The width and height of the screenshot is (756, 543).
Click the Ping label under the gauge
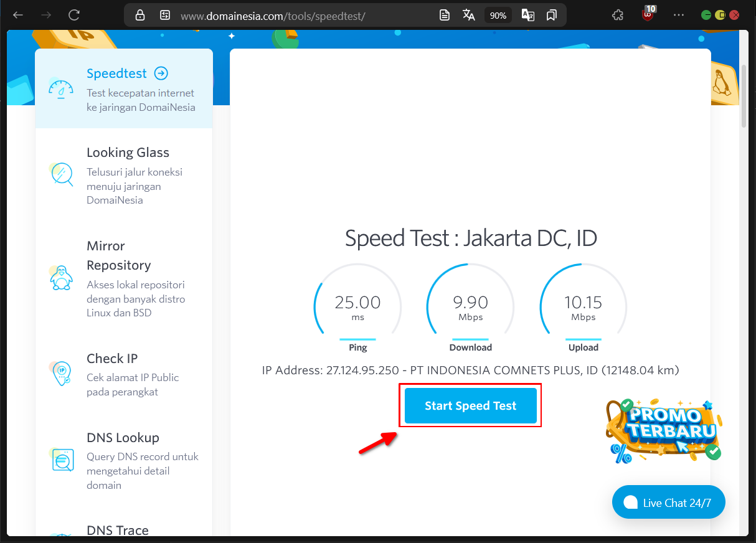[357, 347]
